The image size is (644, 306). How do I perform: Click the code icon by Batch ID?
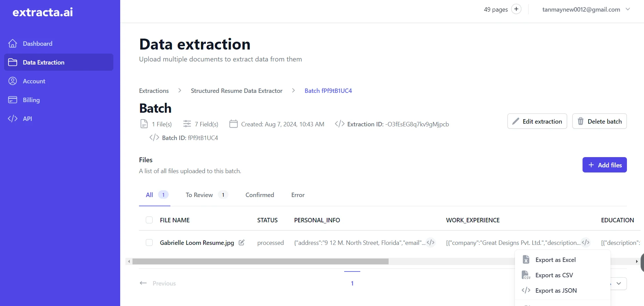[154, 137]
